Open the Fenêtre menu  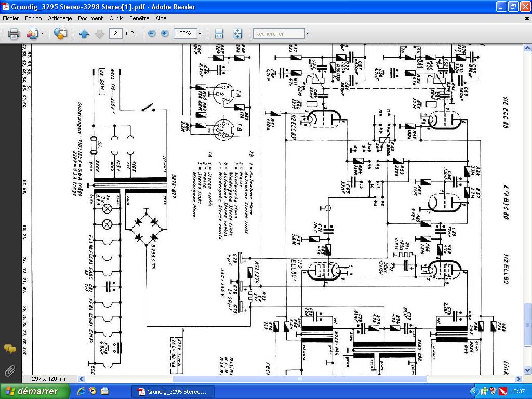coord(139,18)
